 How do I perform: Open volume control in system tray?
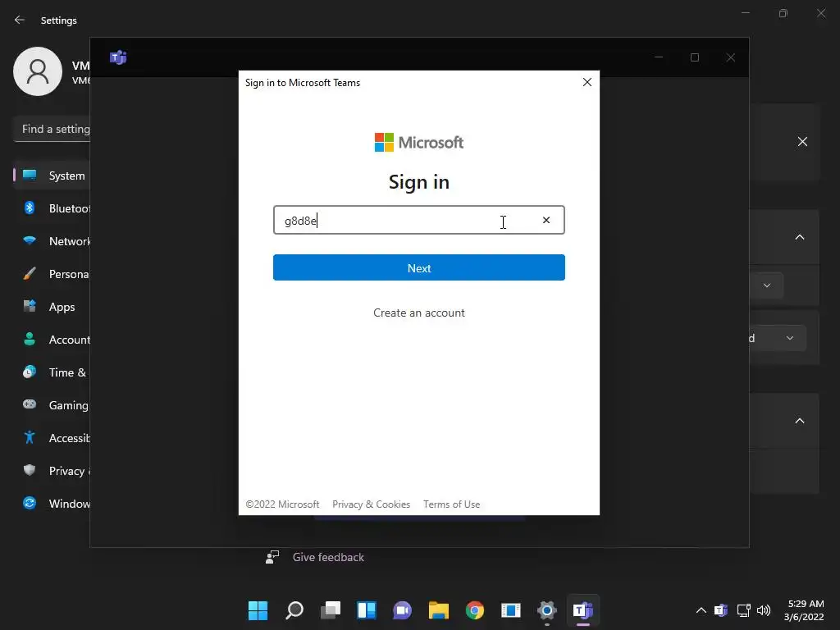click(x=764, y=610)
